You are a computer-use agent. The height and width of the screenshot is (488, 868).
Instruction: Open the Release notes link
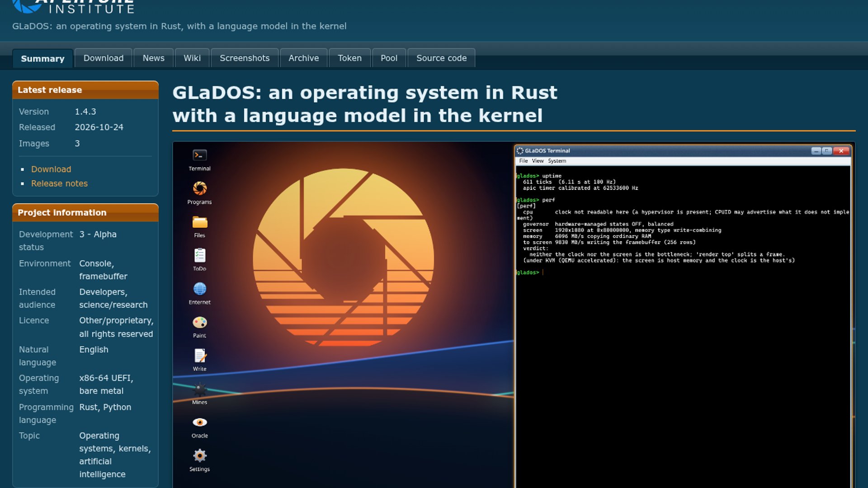point(59,183)
